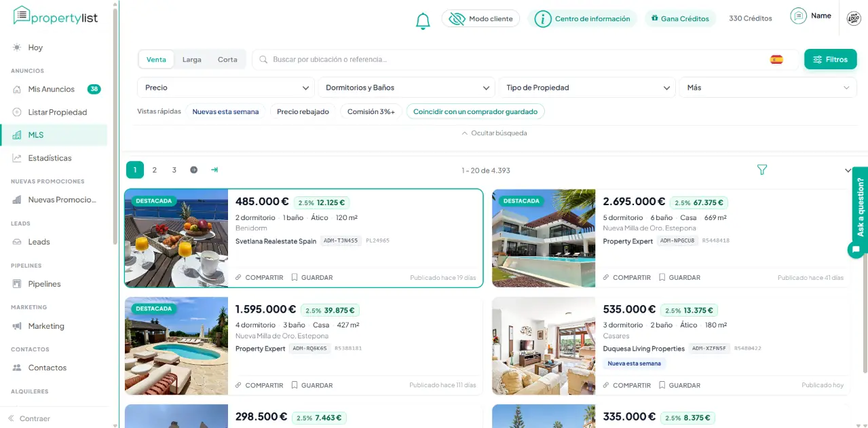The height and width of the screenshot is (428, 868).
Task: Click the agency logo avatar
Action: point(854,19)
